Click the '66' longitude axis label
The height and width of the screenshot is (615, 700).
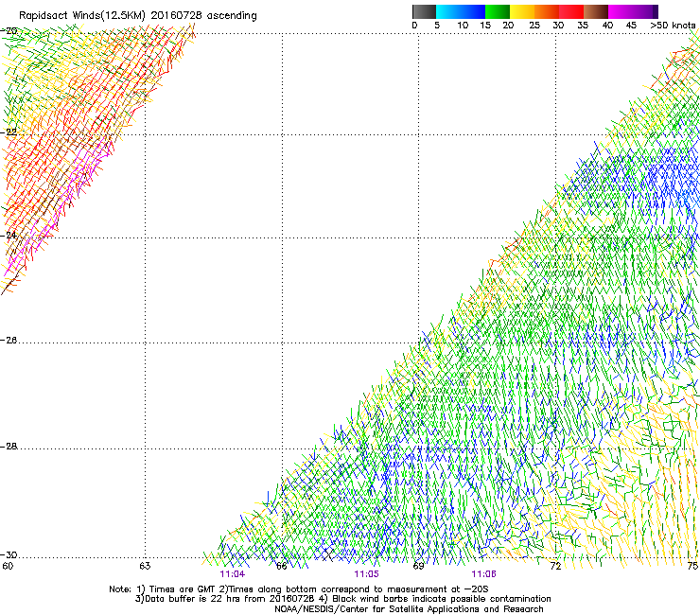[282, 567]
